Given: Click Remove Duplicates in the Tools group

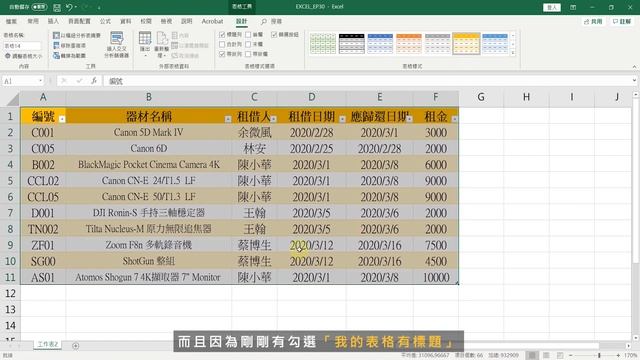Looking at the screenshot, I should 69,45.
